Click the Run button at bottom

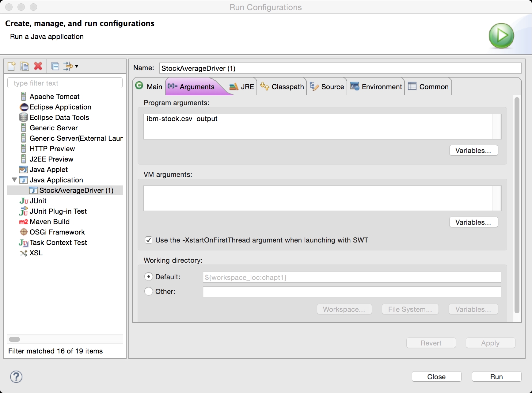tap(496, 377)
